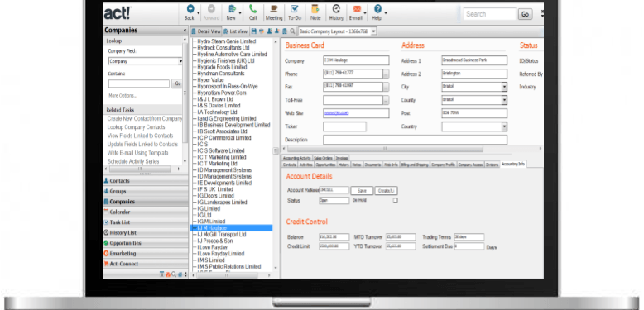Expand the Country dropdown

[504, 126]
